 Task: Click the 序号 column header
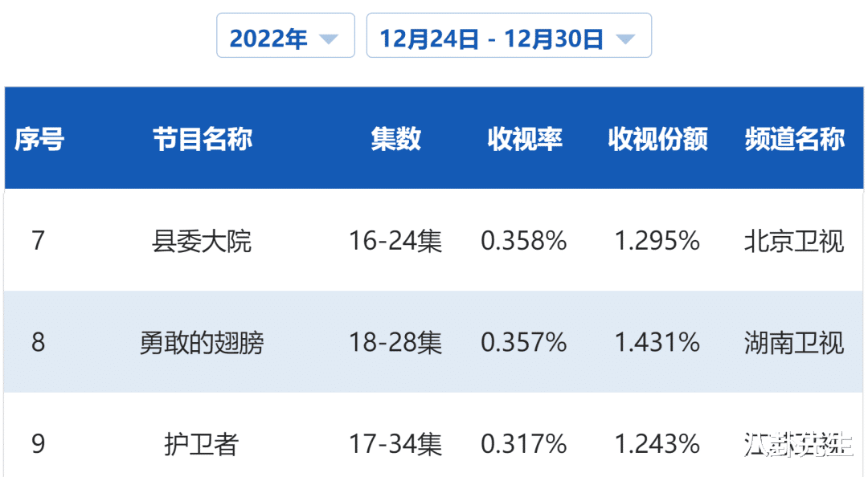pos(37,139)
